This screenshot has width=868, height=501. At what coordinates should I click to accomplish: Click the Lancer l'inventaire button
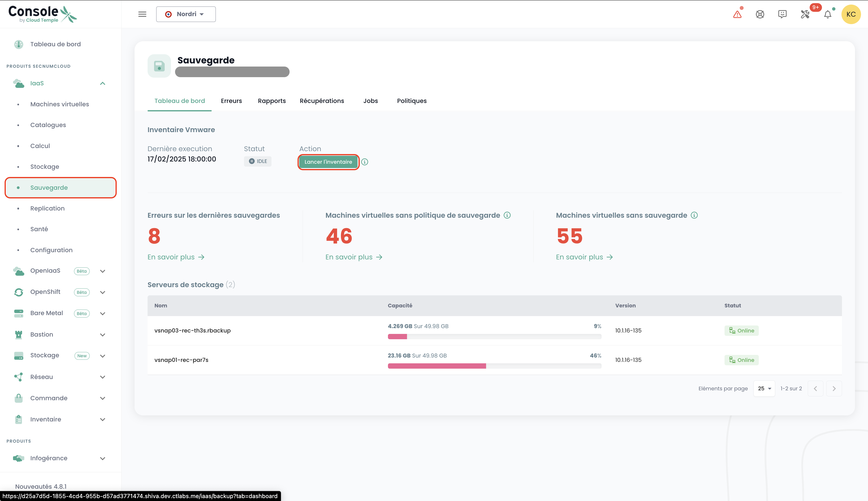pos(328,162)
